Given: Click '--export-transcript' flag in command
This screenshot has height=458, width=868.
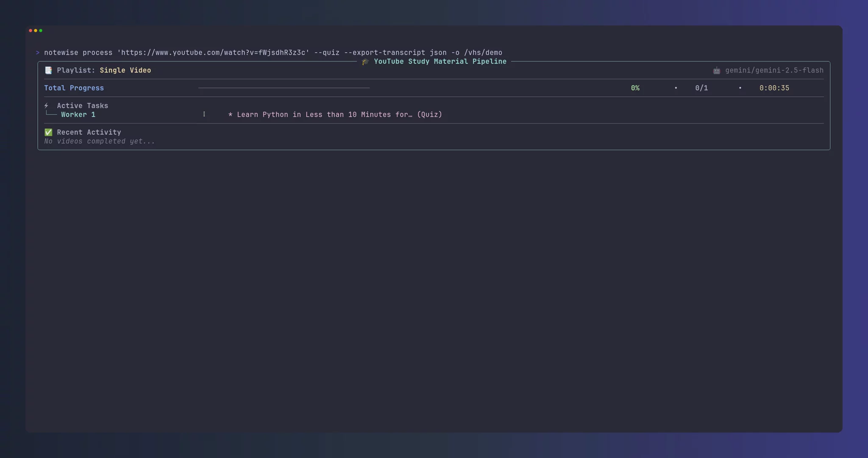Looking at the screenshot, I should [384, 53].
